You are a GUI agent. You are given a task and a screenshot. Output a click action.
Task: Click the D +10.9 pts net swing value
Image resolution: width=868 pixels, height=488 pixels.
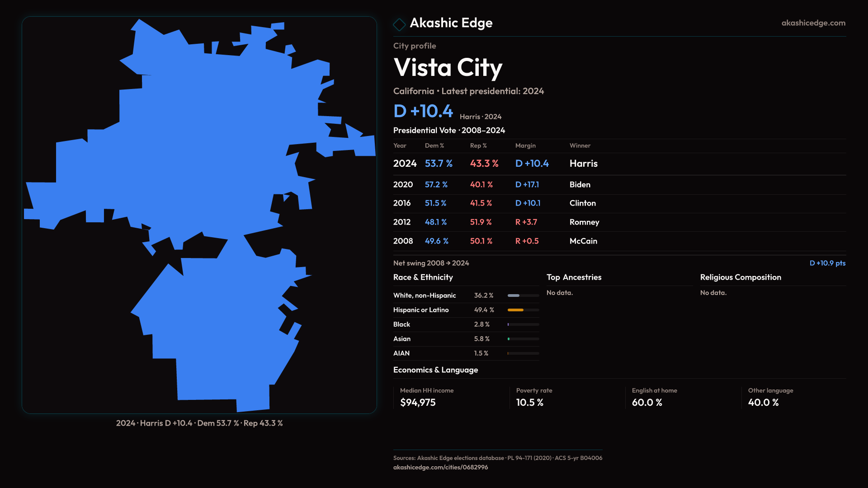827,263
